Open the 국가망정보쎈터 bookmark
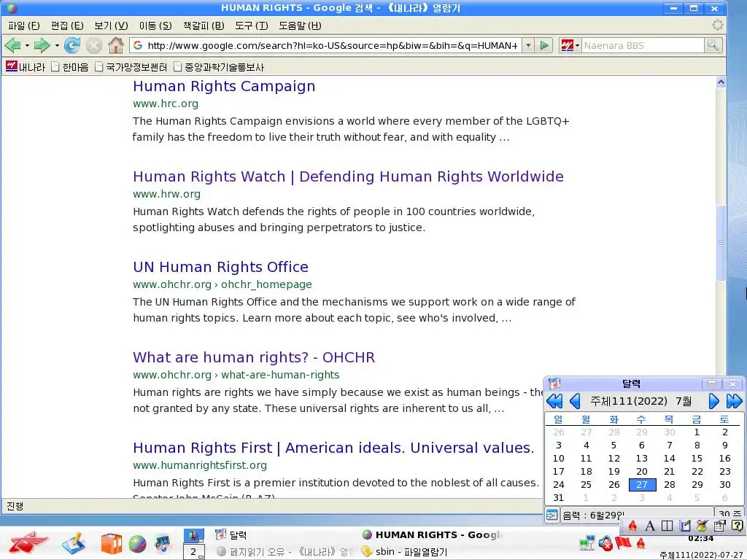Image resolution: width=747 pixels, height=560 pixels. click(131, 66)
